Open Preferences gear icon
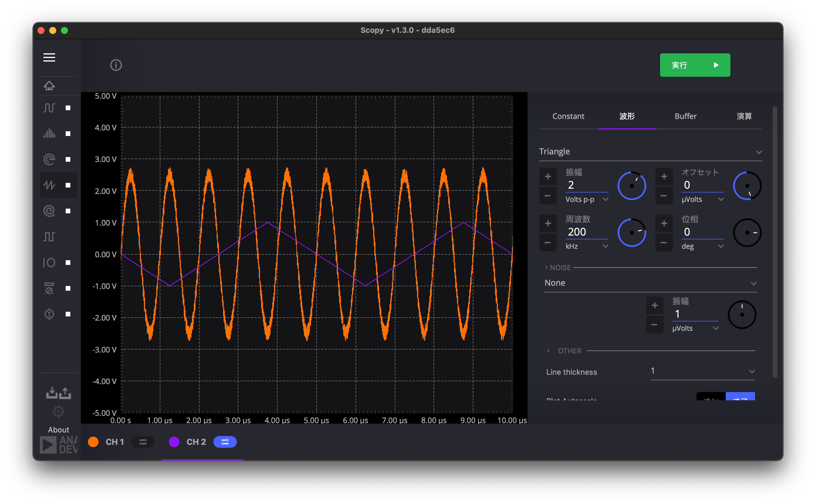This screenshot has height=504, width=816. (x=59, y=411)
